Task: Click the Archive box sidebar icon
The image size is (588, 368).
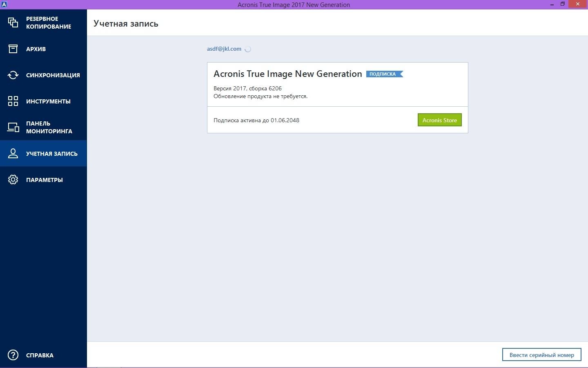Action: 13,49
